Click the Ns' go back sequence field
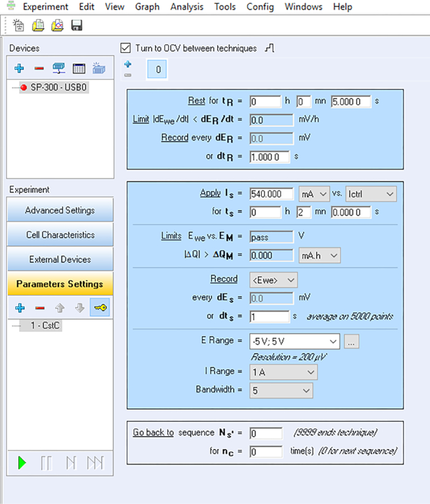Image resolution: width=430 pixels, height=504 pixels. tap(266, 433)
